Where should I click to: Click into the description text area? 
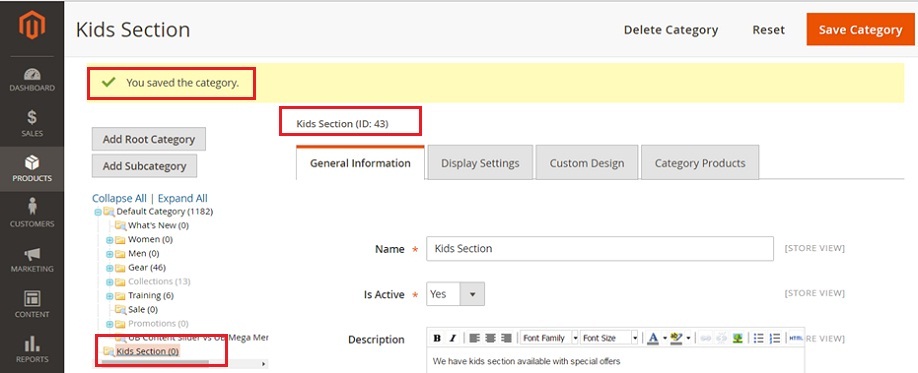pos(615,362)
